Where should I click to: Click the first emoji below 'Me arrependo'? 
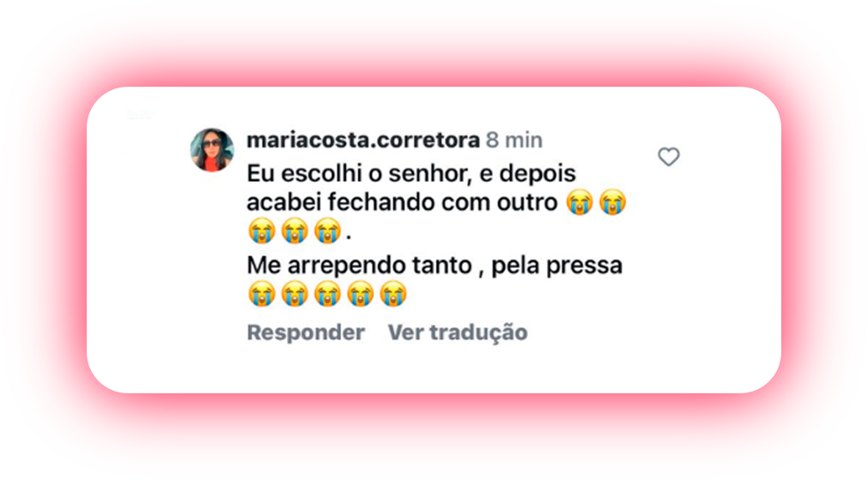[x=261, y=294]
